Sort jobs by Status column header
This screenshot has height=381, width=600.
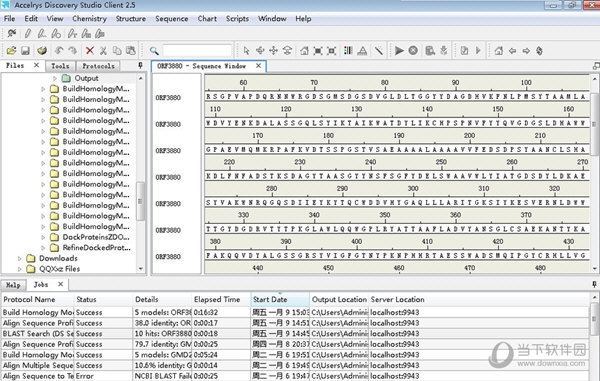(x=103, y=300)
